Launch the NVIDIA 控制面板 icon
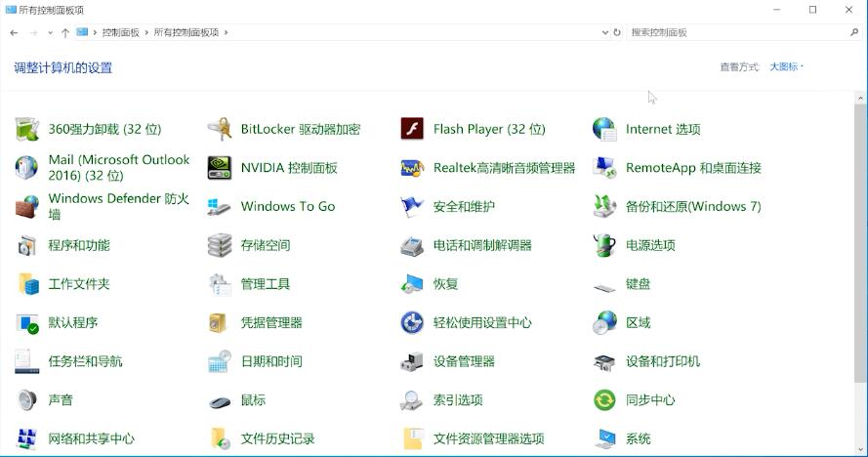 click(220, 168)
